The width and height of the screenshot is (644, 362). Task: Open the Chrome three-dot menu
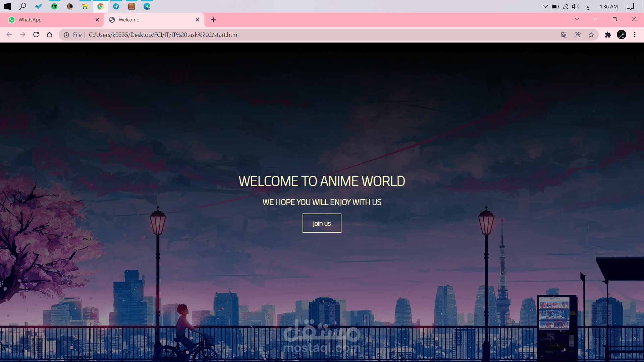(635, 35)
